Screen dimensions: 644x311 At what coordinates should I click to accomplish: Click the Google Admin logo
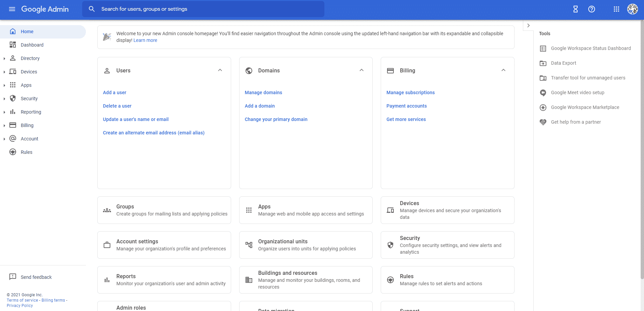[x=45, y=9]
